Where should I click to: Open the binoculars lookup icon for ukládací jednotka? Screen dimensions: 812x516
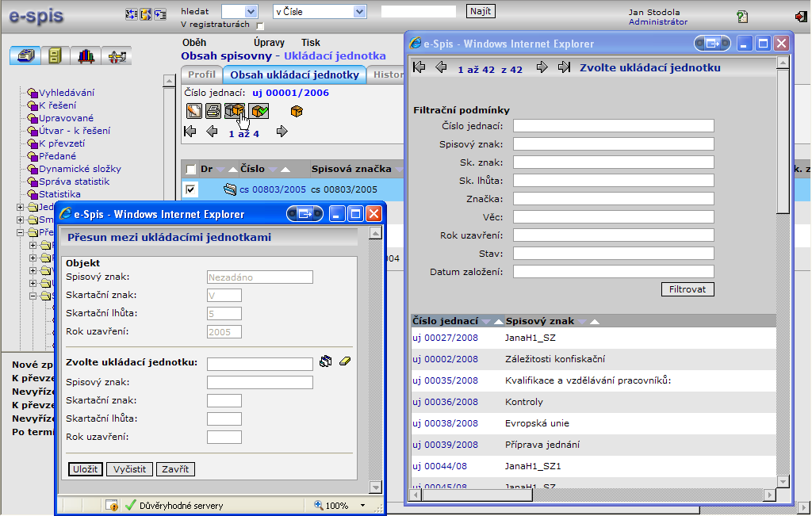[325, 361]
